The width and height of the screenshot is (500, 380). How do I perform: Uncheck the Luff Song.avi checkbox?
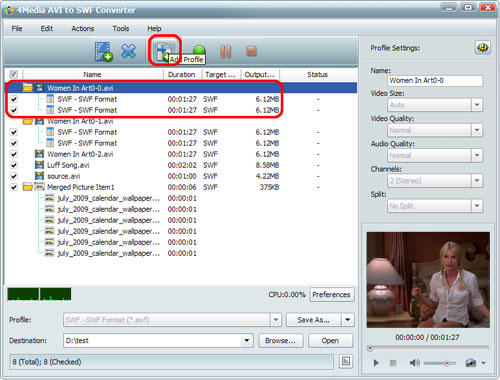[x=14, y=165]
